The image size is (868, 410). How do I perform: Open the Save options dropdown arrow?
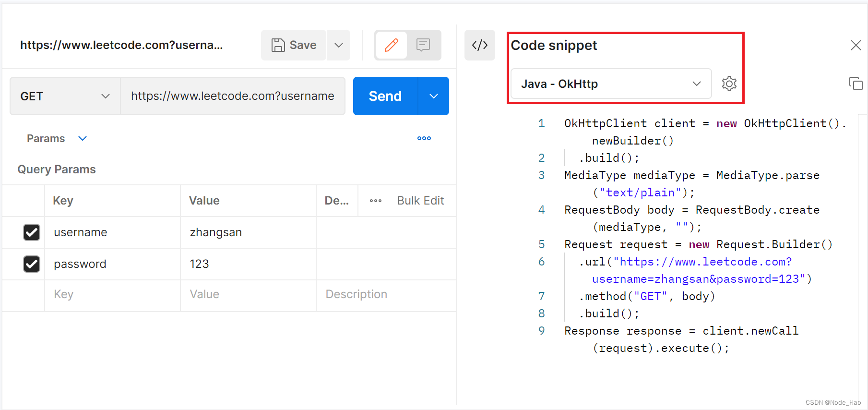(x=339, y=45)
